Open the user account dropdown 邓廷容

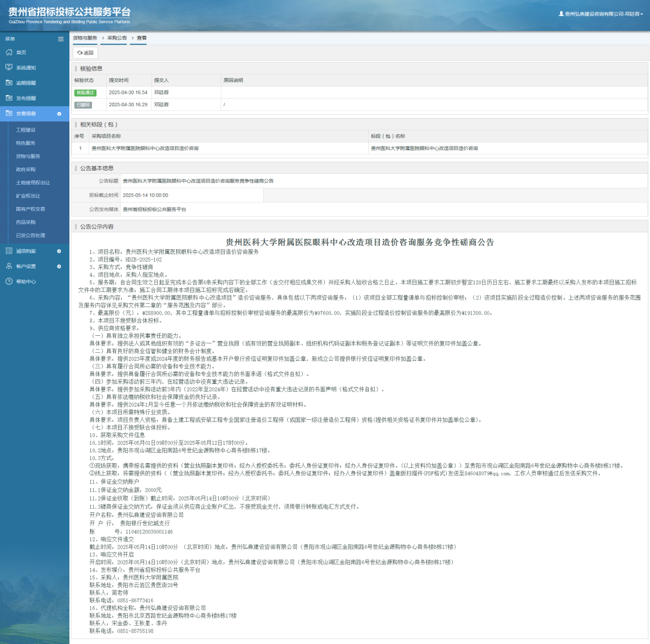point(601,14)
